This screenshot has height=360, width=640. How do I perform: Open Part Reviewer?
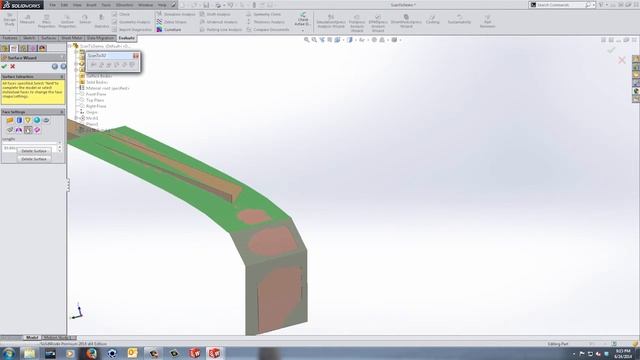(487, 21)
